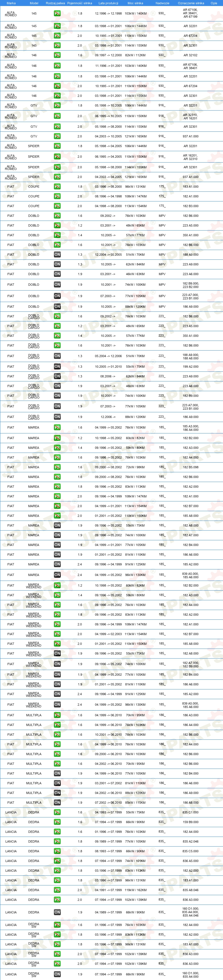223x980 pixels.
Task: Select engine code 182 B3.000
Action: (190, 206)
